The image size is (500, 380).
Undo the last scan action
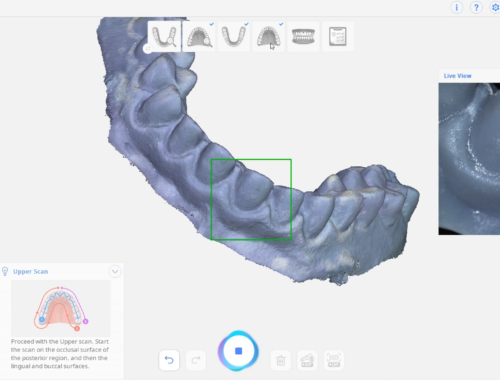169,360
